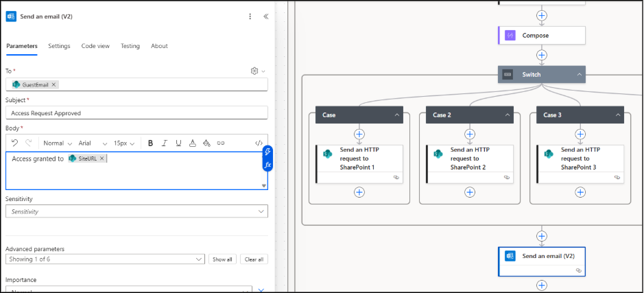Switch body editor to HTML code view
Screen dimensions: 644x293
(x=259, y=143)
